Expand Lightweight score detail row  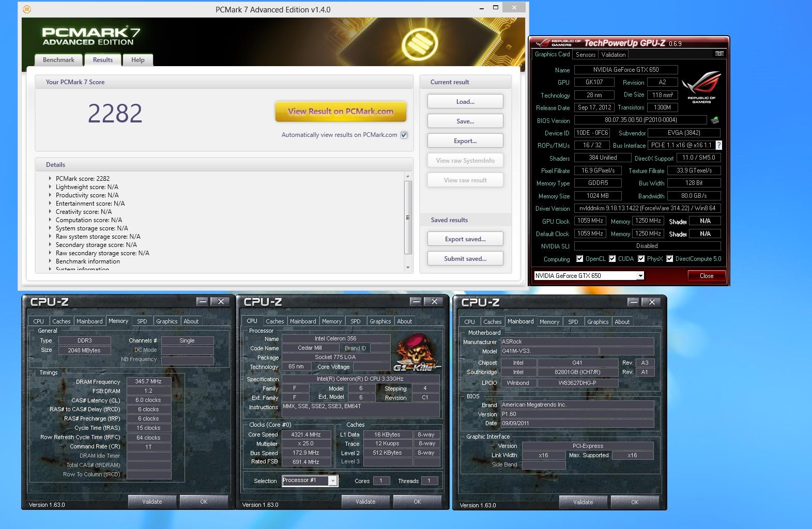50,187
